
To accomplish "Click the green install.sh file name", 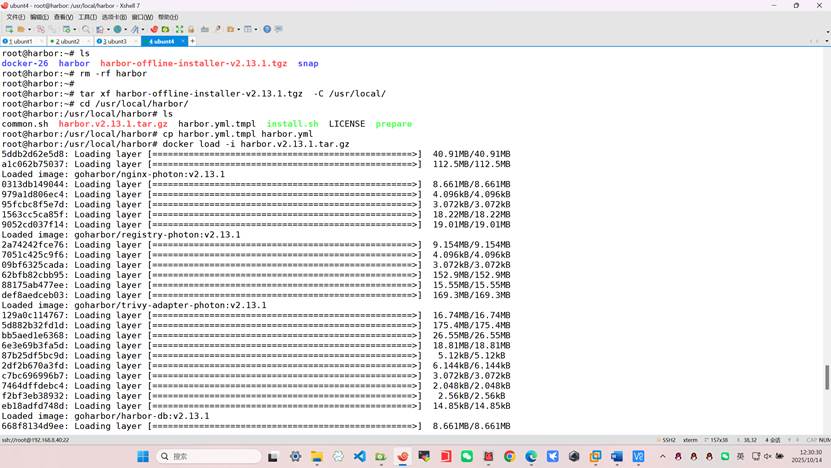I will pos(293,123).
